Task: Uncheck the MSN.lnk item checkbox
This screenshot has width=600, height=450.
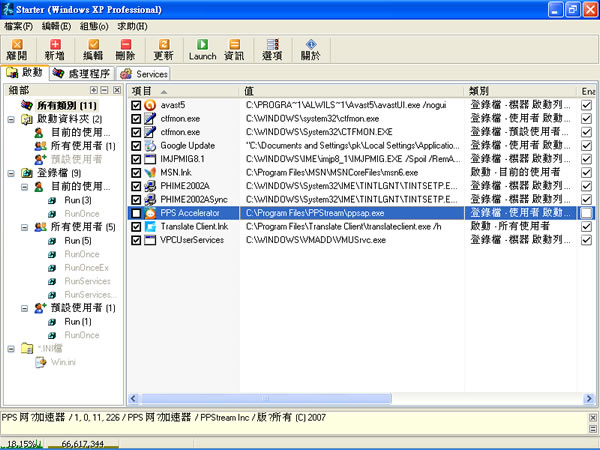Action: [136, 173]
